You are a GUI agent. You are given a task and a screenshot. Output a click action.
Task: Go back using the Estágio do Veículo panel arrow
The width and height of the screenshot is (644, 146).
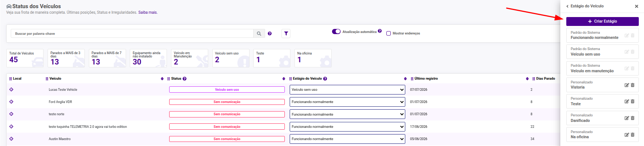coord(567,6)
